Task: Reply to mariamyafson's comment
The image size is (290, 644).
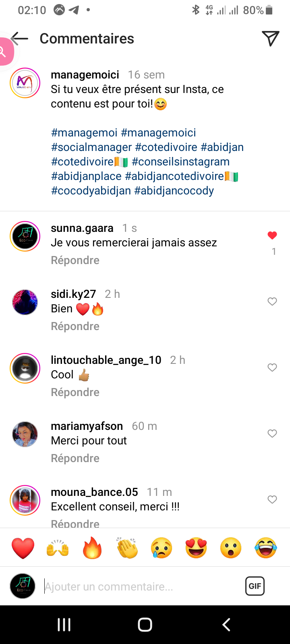Action: (x=75, y=458)
